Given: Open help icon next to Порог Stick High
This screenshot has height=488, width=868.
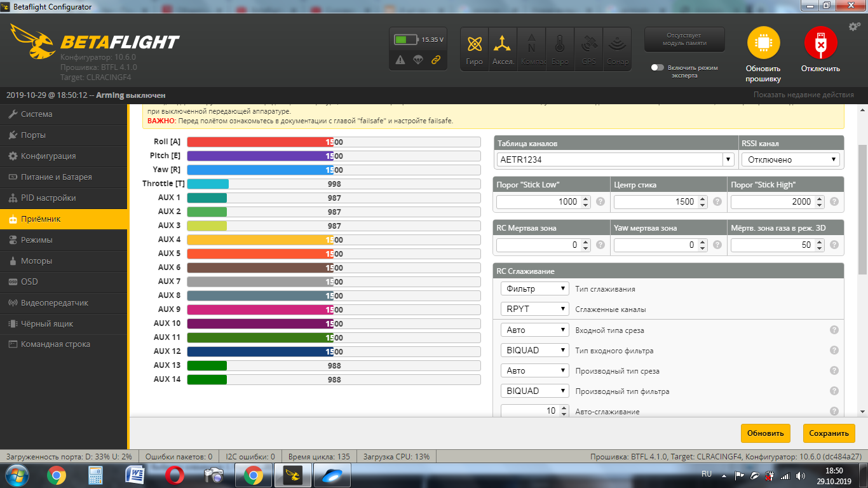Looking at the screenshot, I should click(x=834, y=201).
